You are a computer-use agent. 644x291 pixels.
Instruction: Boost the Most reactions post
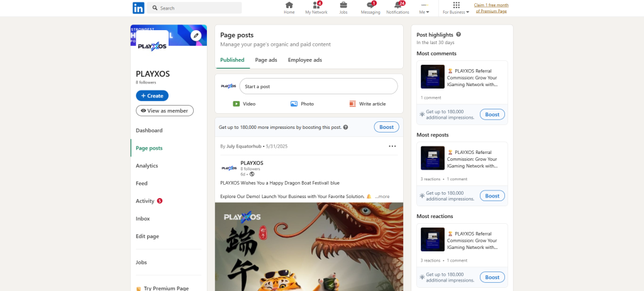tap(492, 277)
